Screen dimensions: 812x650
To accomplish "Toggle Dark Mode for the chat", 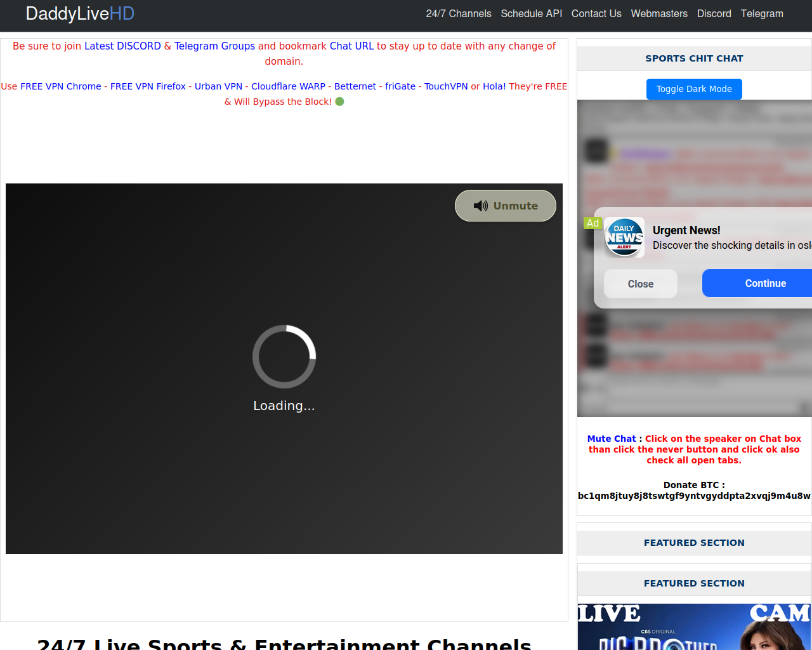I will (x=694, y=89).
